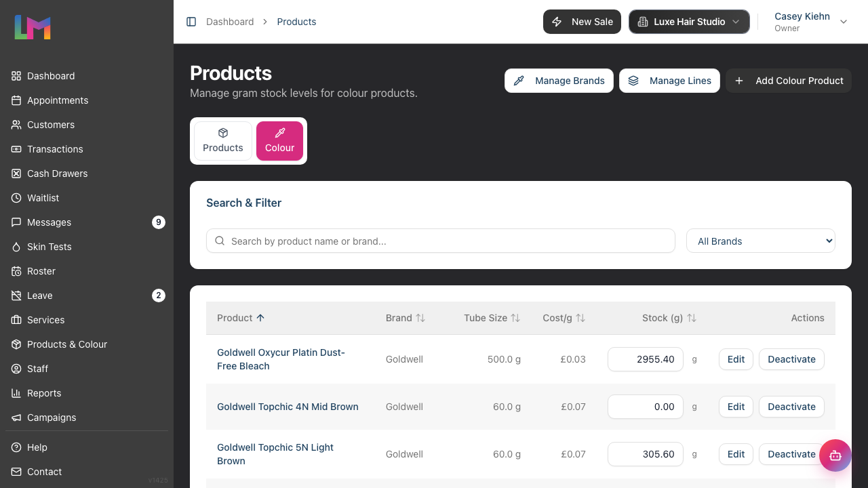Image resolution: width=868 pixels, height=488 pixels.
Task: Open Goldwell Topchic 4N Mid Brown product link
Action: [288, 407]
